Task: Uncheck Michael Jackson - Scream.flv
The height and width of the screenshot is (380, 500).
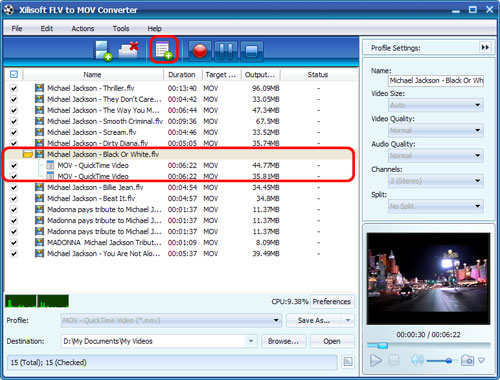Action: click(x=14, y=132)
